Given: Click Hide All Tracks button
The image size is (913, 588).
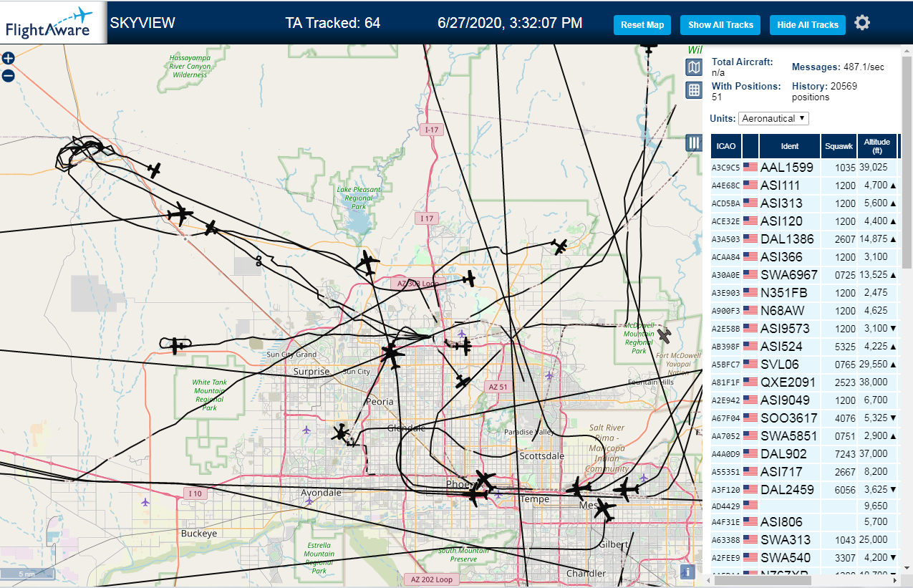Looking at the screenshot, I should tap(808, 24).
